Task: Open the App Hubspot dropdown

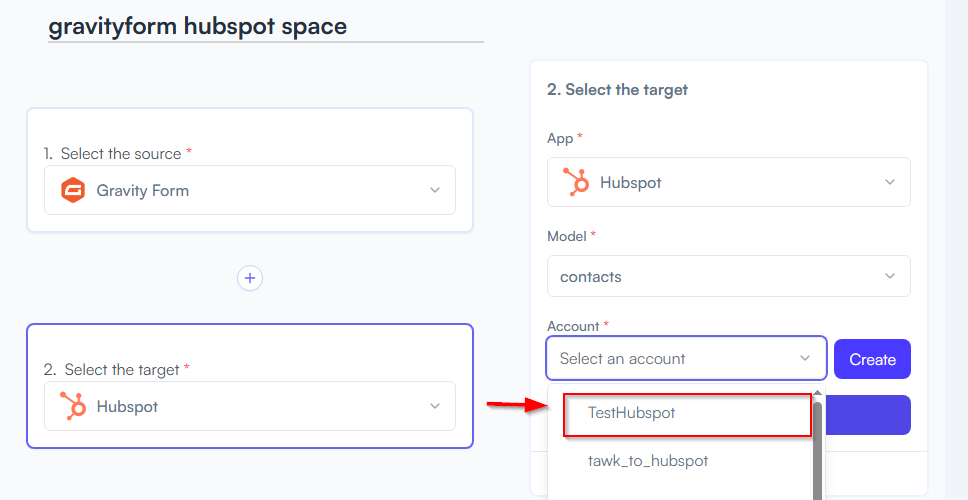Action: 728,182
